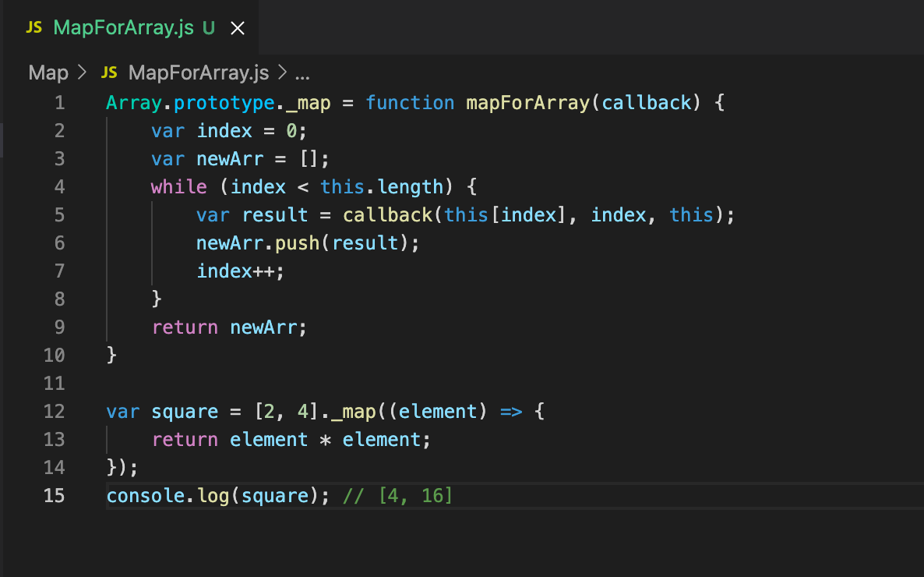This screenshot has height=577, width=924.
Task: Click line number 15 next to console.log
Action: tap(54, 495)
